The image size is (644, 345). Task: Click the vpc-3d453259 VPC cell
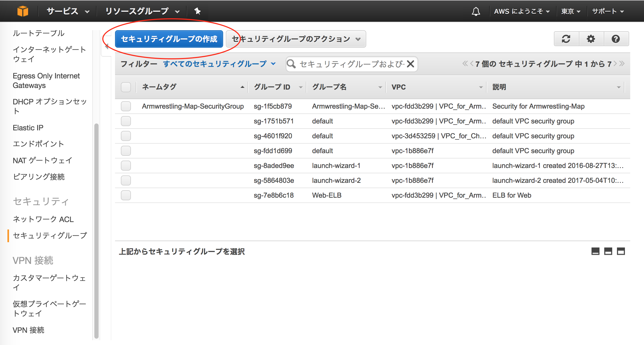439,136
